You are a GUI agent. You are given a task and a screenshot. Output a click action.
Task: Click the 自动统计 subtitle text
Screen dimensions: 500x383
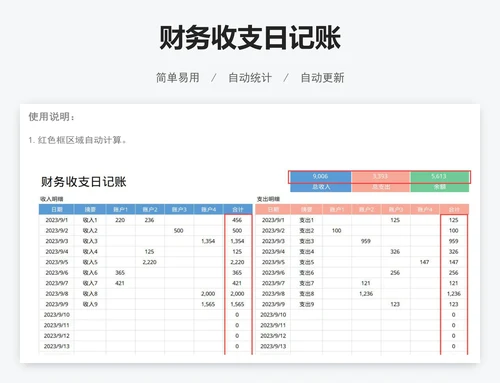(250, 78)
